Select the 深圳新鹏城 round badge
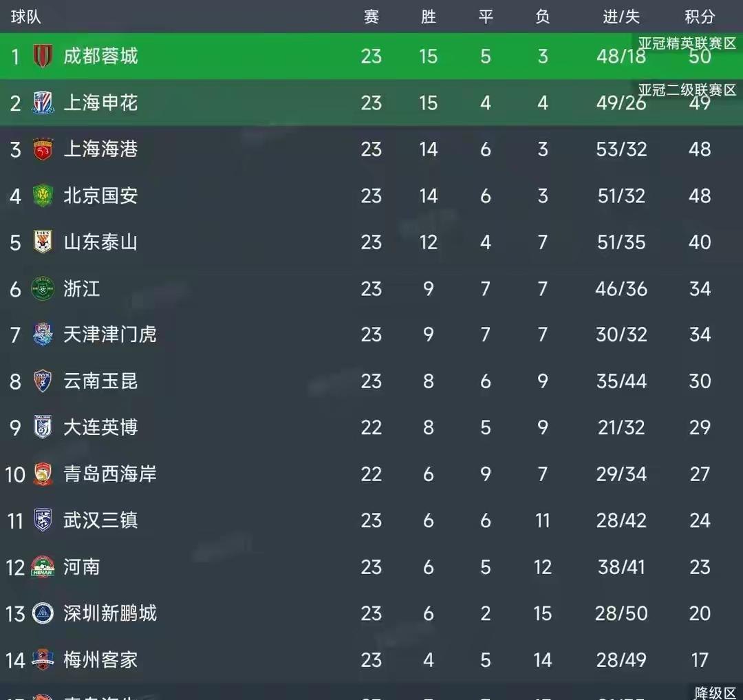 (x=43, y=613)
